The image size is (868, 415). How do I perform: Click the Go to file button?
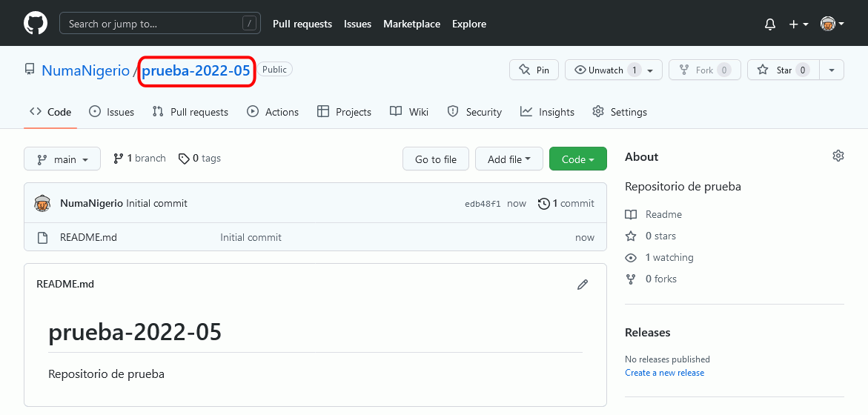point(436,159)
